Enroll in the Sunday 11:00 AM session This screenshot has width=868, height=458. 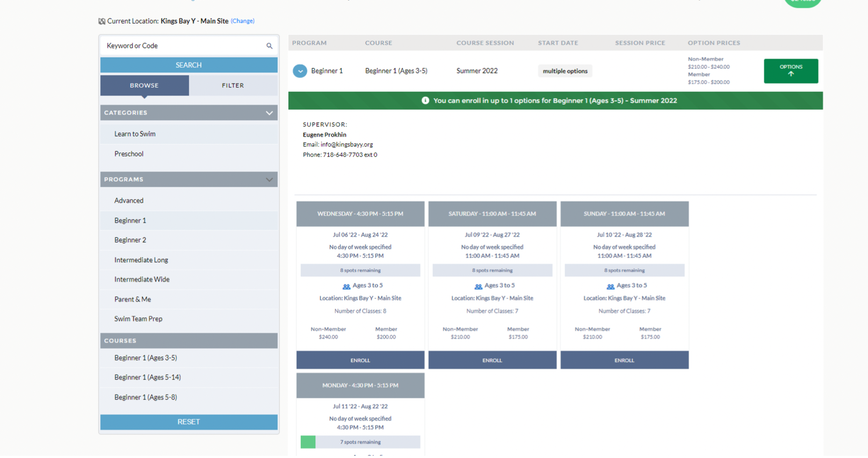(625, 360)
